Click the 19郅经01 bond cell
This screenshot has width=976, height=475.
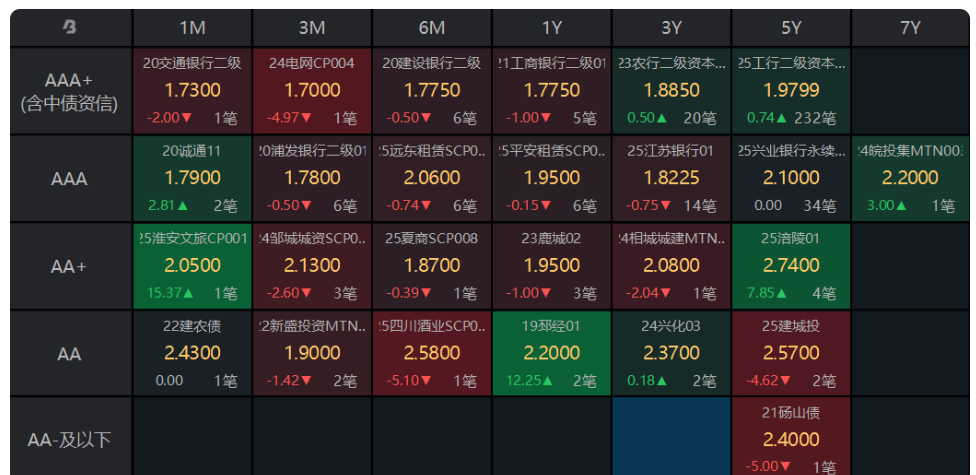click(551, 354)
